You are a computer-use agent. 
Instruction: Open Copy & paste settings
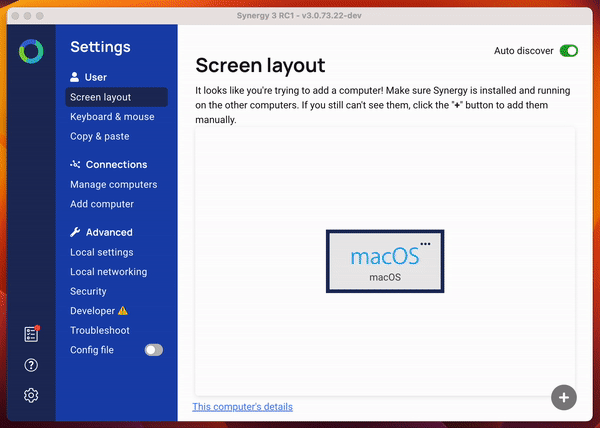tap(99, 136)
